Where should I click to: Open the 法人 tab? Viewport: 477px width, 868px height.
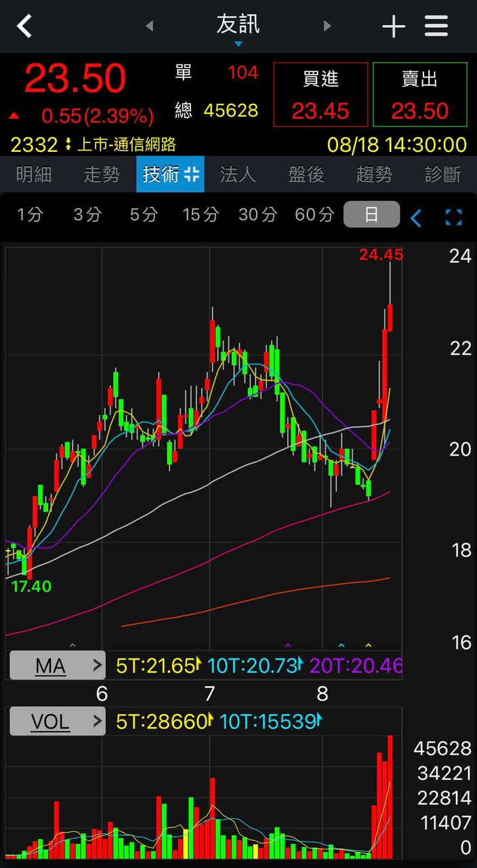tap(238, 175)
